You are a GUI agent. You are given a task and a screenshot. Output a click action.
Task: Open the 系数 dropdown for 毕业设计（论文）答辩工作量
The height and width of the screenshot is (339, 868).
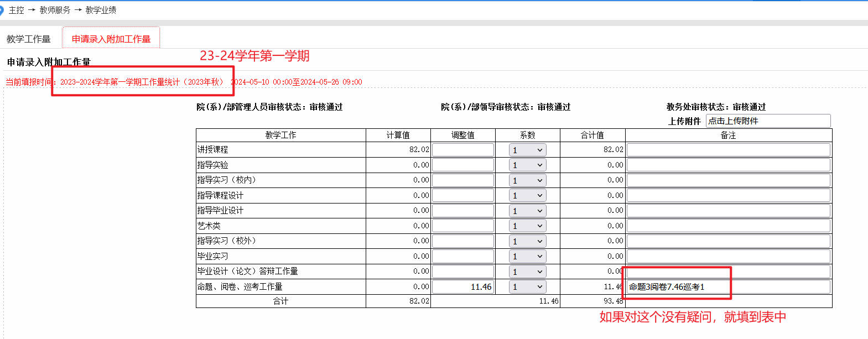528,272
